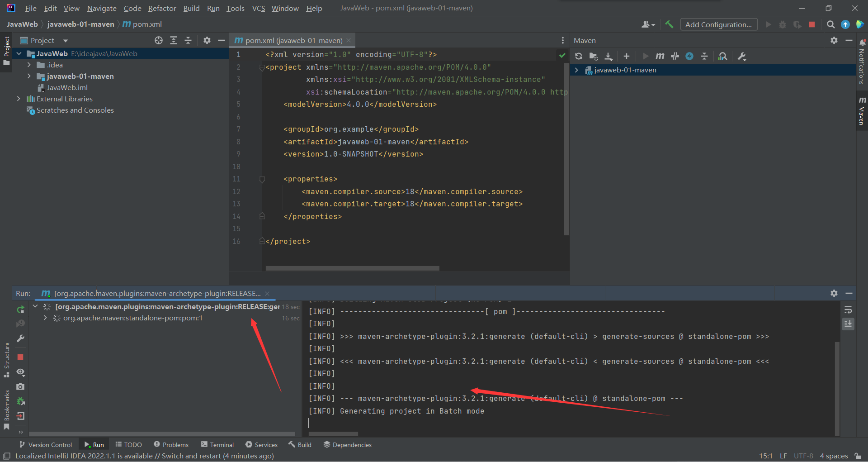Open IDE update notification icon
Screen dimensions: 868x462
click(x=845, y=24)
